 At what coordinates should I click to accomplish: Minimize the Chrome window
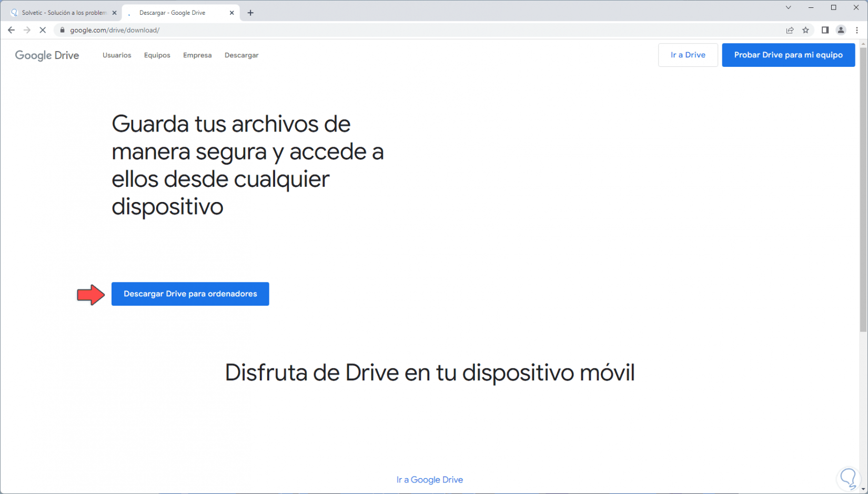(x=811, y=7)
